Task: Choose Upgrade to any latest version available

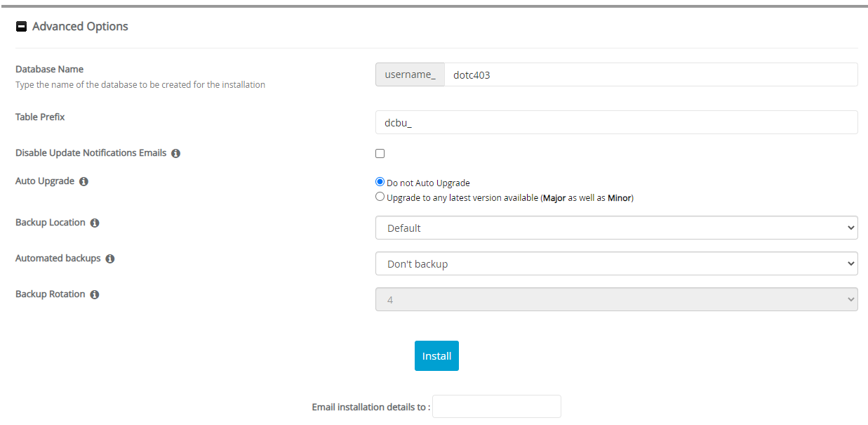Action: point(380,197)
